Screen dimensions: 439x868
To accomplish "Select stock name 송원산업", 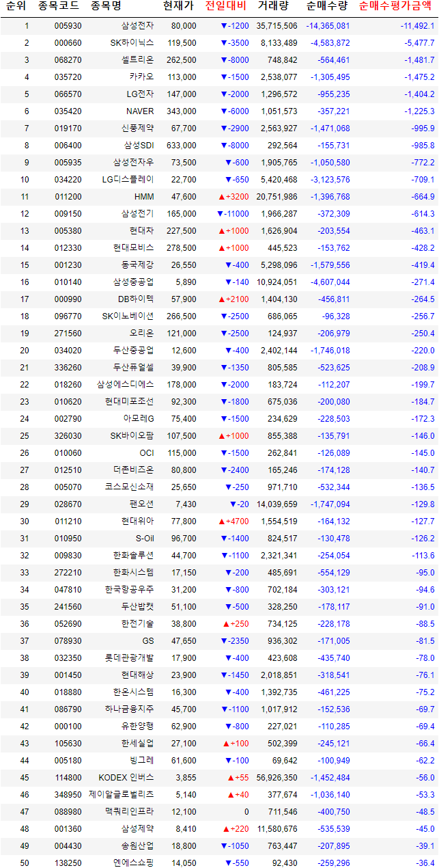I will point(139,846).
